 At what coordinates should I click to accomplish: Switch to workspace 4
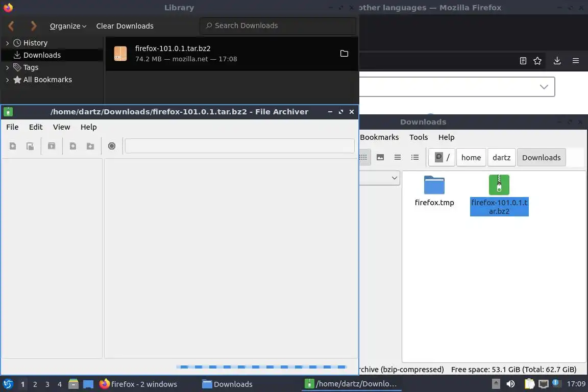point(60,384)
